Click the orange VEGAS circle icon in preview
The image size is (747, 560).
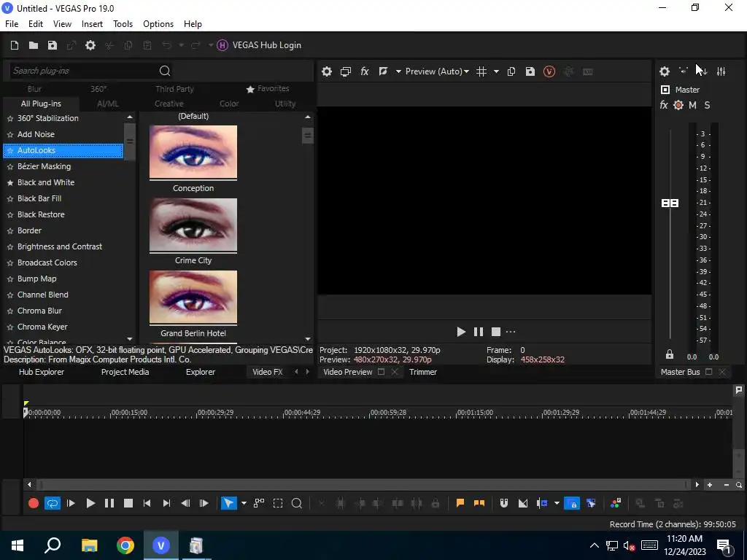(x=549, y=71)
